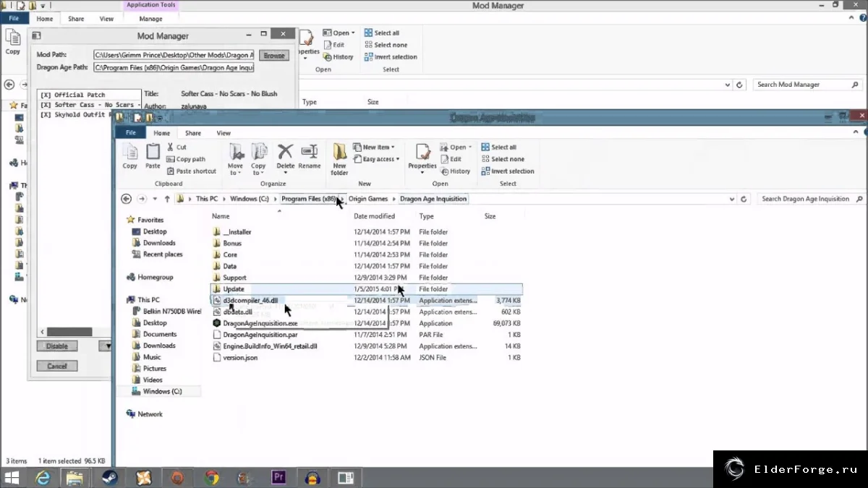Click the Dragon Age Path input field
Image resolution: width=868 pixels, height=488 pixels.
point(174,67)
